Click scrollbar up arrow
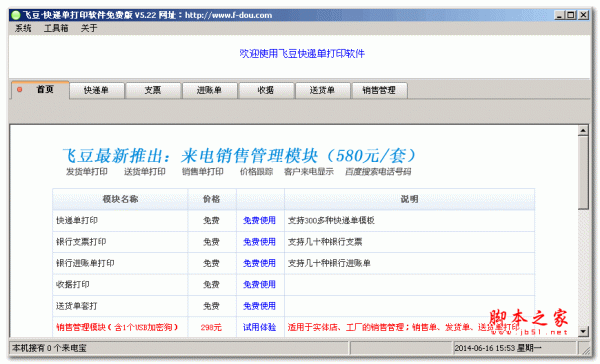Viewport: 600px width, 364px height. tap(583, 131)
